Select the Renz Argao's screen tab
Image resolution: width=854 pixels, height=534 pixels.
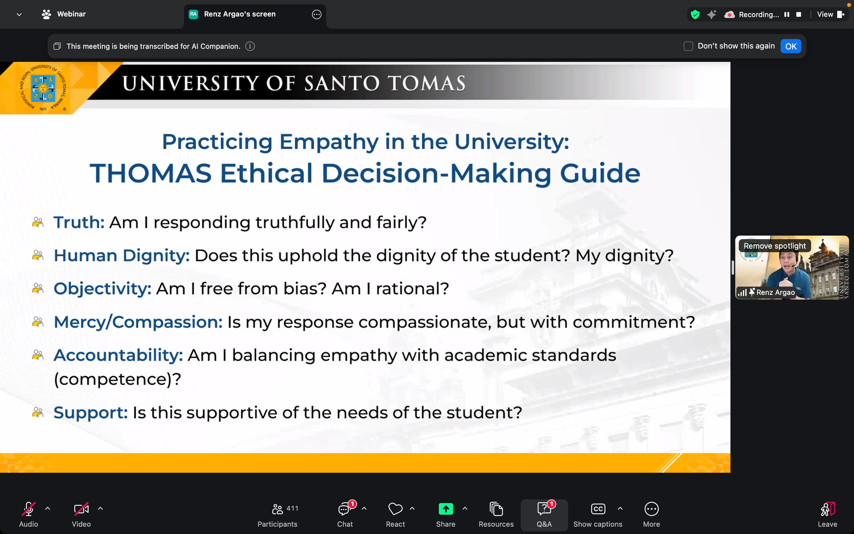point(240,15)
